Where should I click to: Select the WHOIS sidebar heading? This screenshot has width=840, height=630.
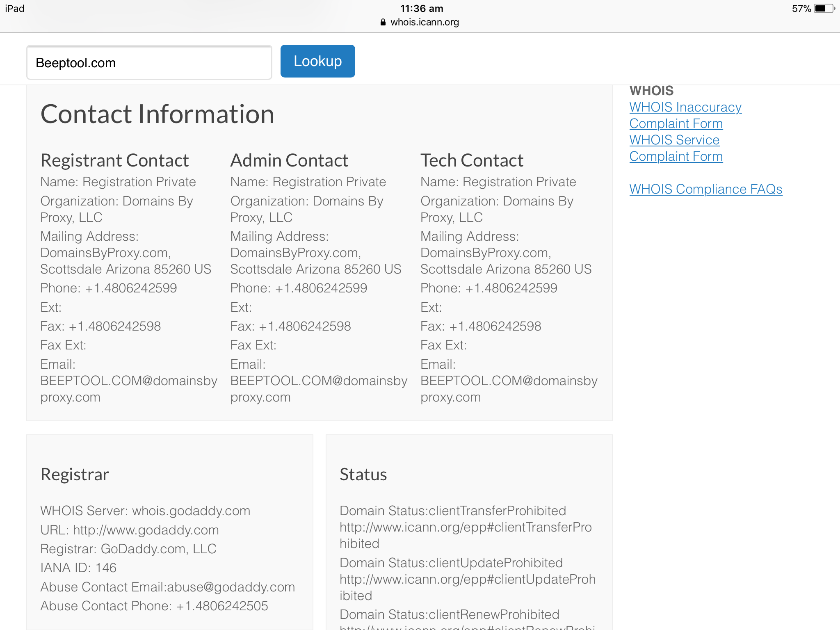pyautogui.click(x=652, y=91)
